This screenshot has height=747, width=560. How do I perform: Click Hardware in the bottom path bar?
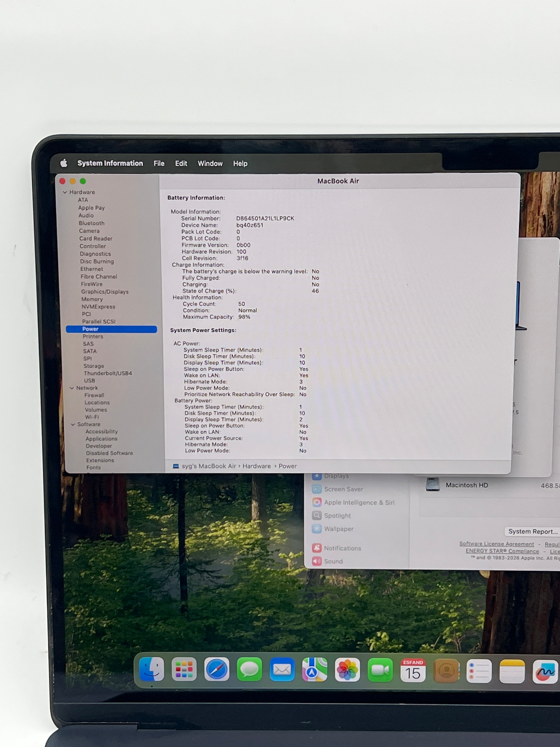pos(256,466)
